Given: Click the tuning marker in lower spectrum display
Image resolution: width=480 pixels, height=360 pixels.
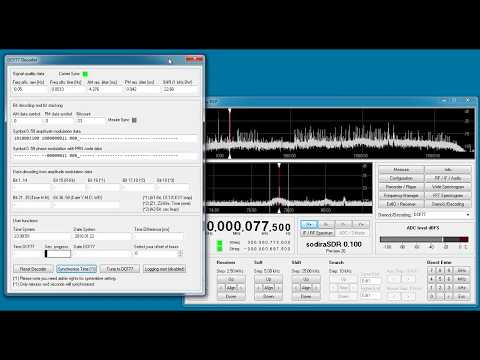Looking at the screenshot, I should (x=279, y=188).
